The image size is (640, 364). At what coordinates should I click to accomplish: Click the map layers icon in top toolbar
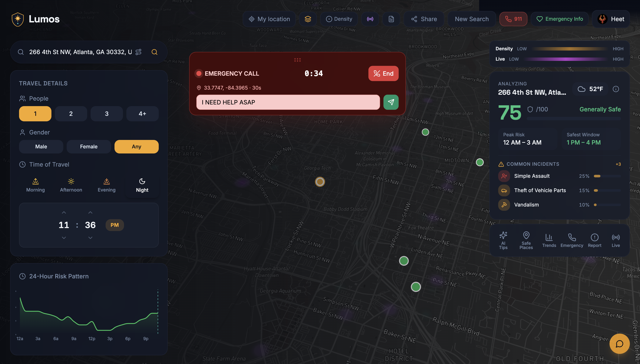308,19
